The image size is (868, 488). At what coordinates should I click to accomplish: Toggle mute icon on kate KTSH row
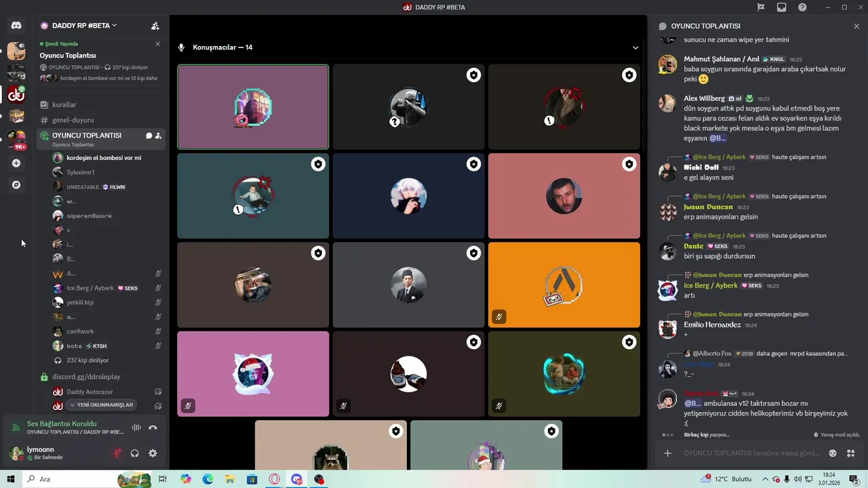pos(158,346)
